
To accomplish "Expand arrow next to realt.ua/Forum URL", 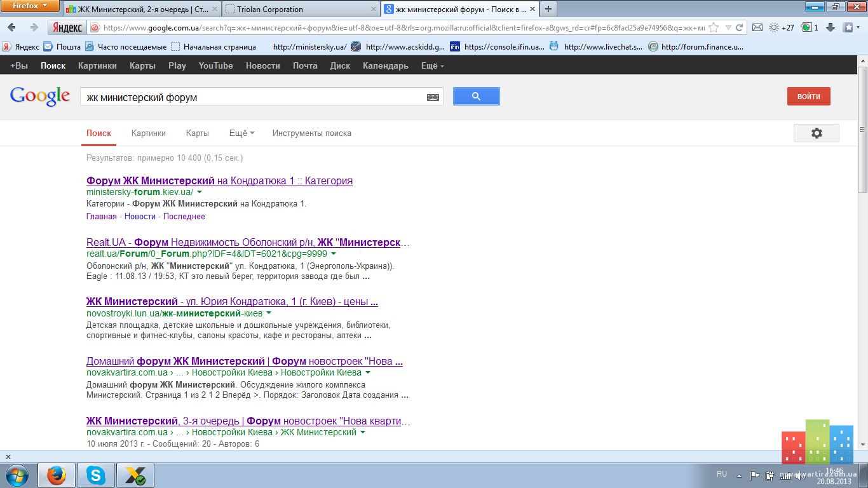I will point(334,254).
